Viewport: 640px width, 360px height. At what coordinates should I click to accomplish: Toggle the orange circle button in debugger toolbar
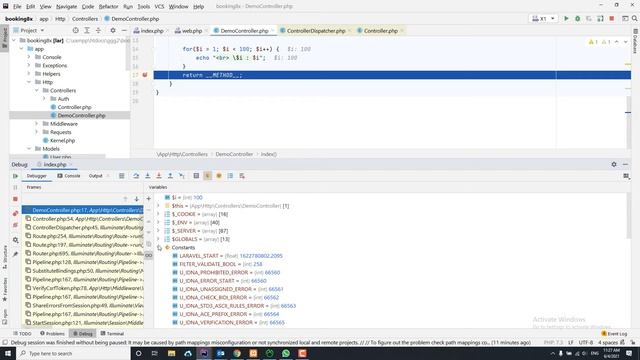(219, 176)
